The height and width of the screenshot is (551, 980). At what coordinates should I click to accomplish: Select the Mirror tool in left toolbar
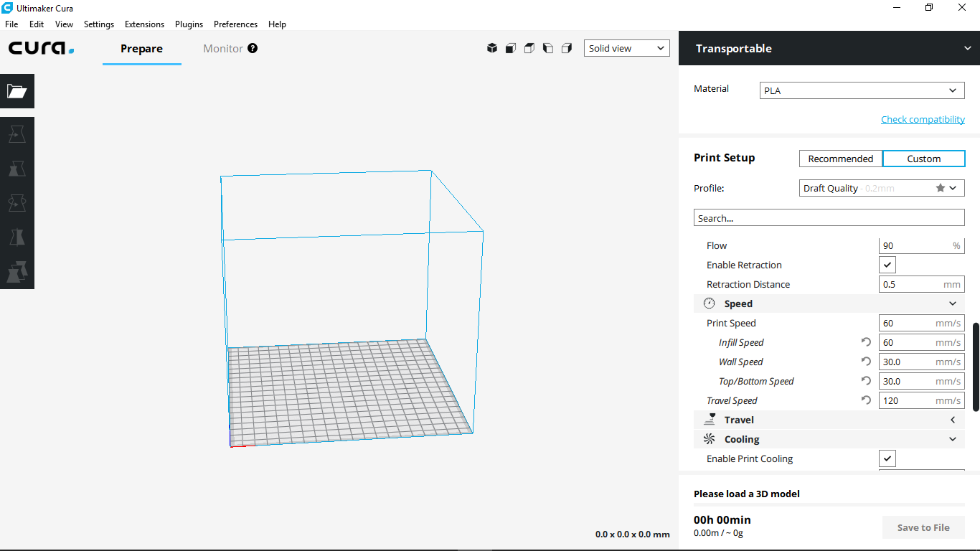[17, 237]
